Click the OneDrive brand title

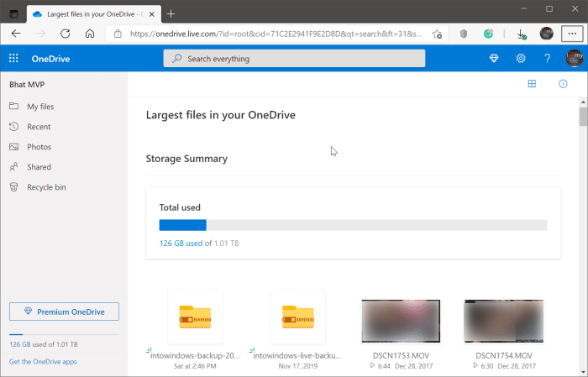click(50, 59)
